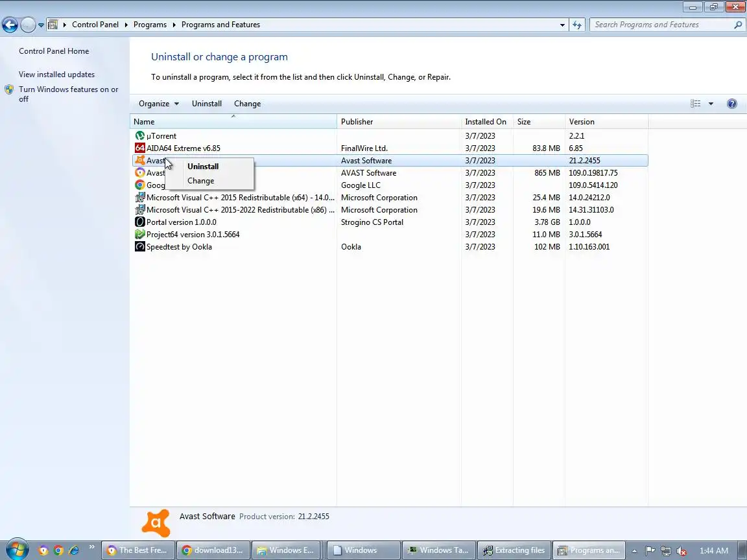Click the orange Avast antivirus icon in list
Screen dimensions: 747x560
[139, 161]
